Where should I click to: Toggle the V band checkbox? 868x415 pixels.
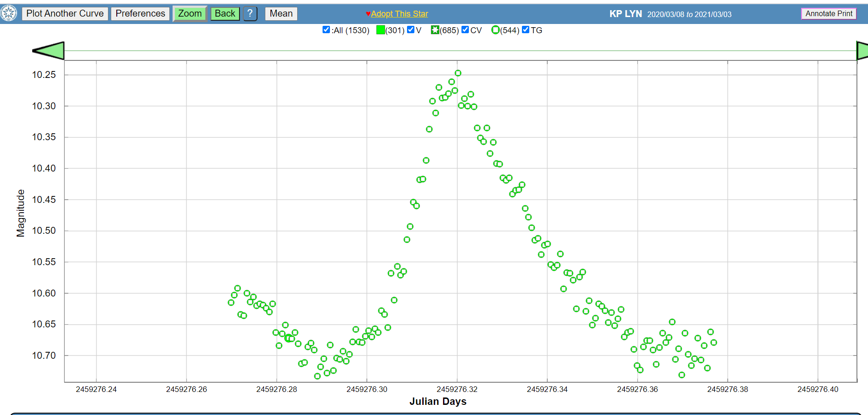pos(411,30)
